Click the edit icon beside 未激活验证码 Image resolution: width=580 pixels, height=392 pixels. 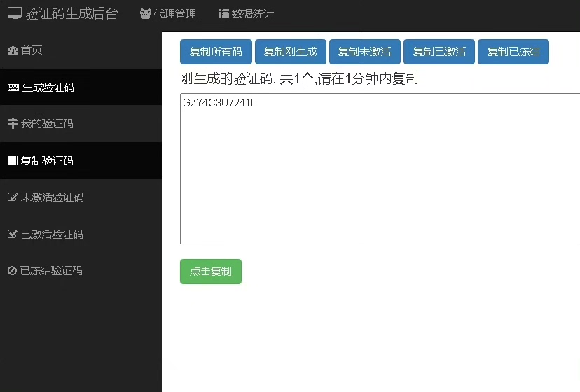click(x=13, y=197)
